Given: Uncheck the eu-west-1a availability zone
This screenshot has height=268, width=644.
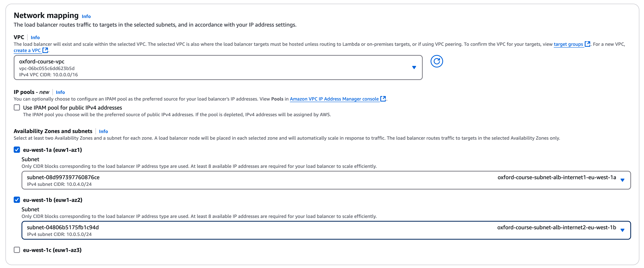Looking at the screenshot, I should (x=17, y=150).
